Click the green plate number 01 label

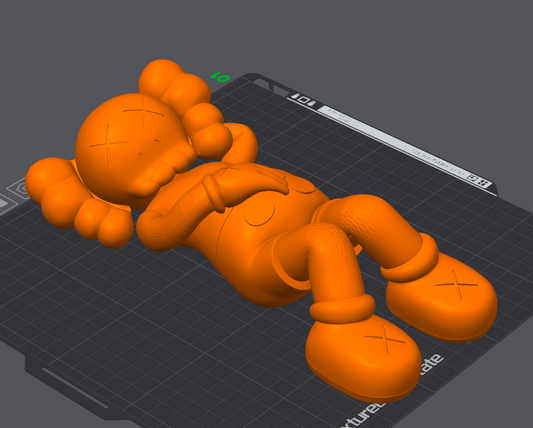(220, 77)
